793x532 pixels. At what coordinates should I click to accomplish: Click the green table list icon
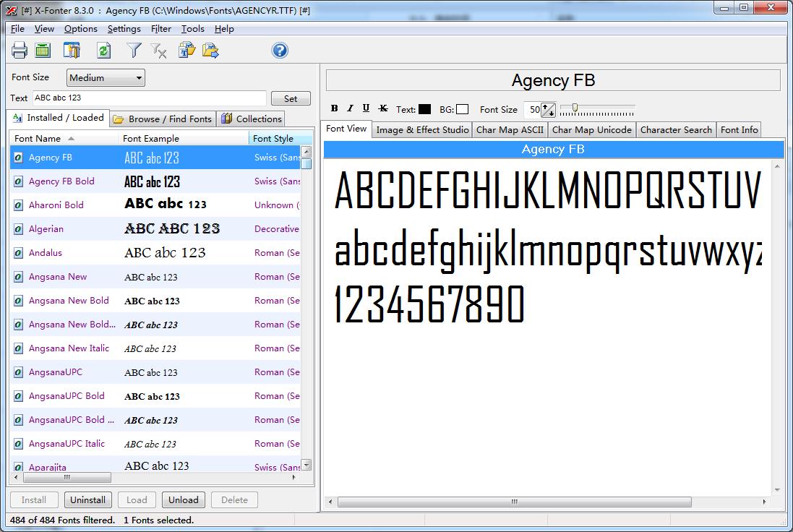[x=43, y=50]
